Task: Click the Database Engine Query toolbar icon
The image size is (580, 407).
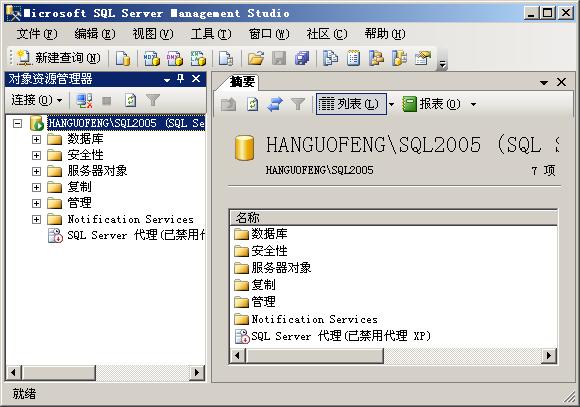Action: point(123,58)
